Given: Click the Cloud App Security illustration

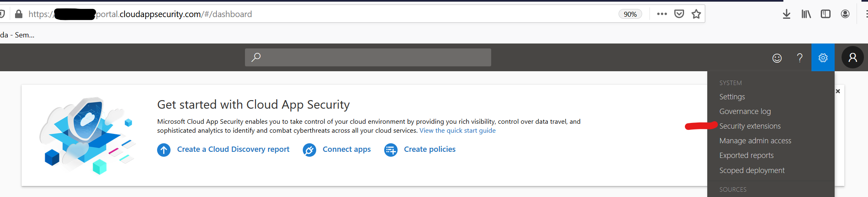Looking at the screenshot, I should (87, 136).
